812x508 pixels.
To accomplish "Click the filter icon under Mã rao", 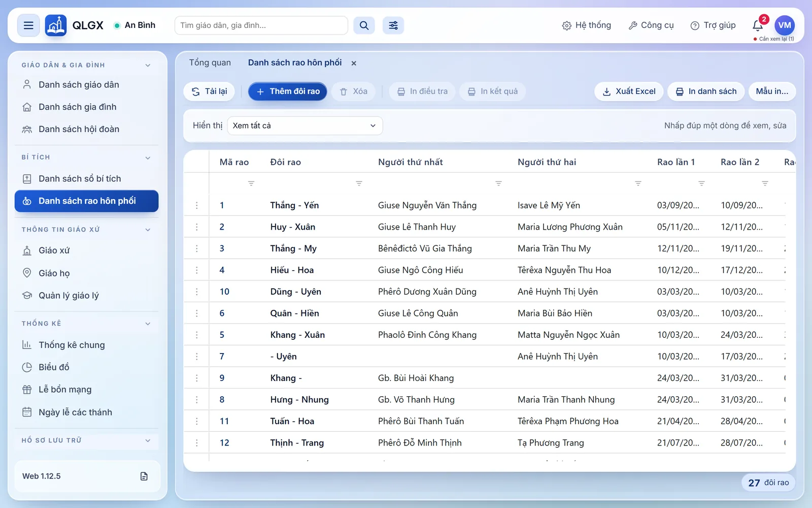I will 251,183.
